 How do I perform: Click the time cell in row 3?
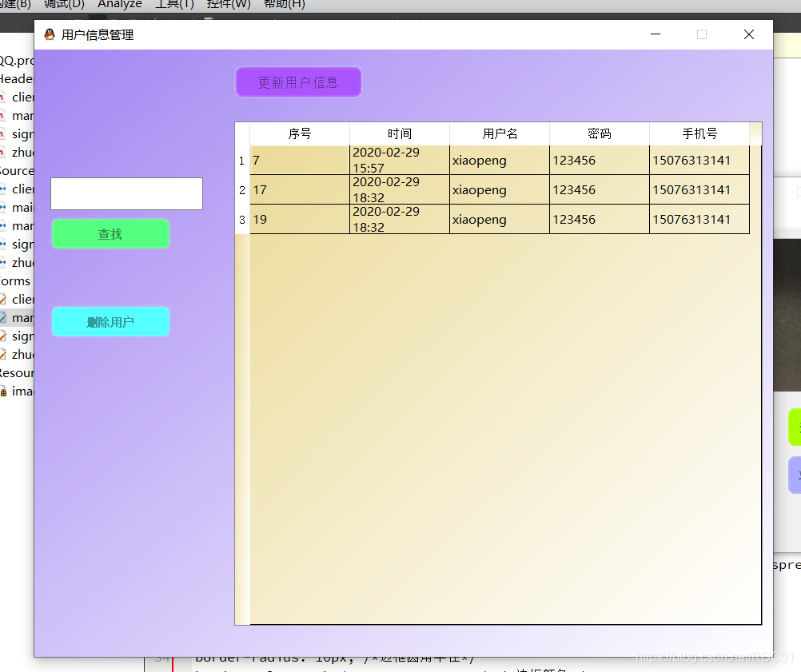point(400,220)
